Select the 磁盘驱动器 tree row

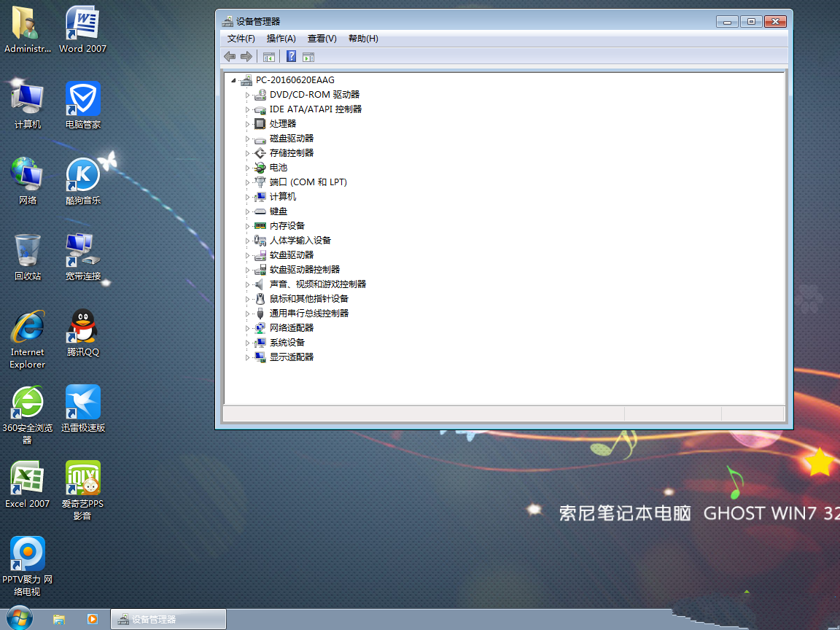292,139
